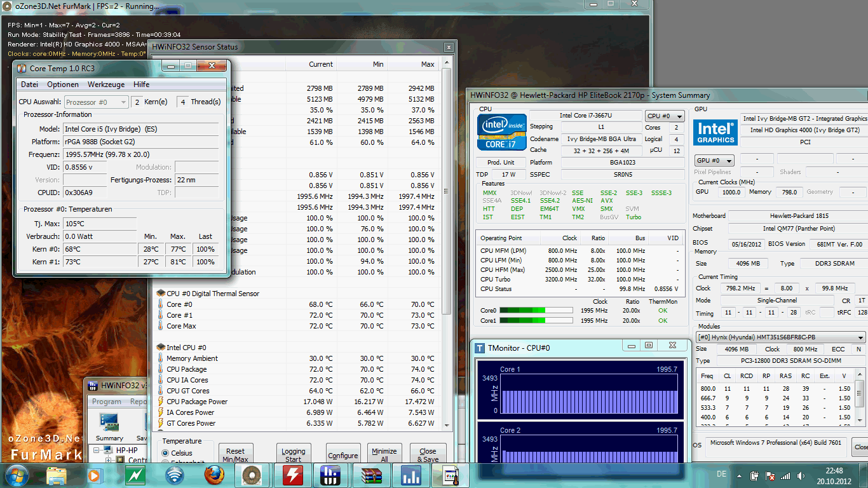Click the Logging Start button
This screenshot has height=488, width=868.
(x=293, y=454)
